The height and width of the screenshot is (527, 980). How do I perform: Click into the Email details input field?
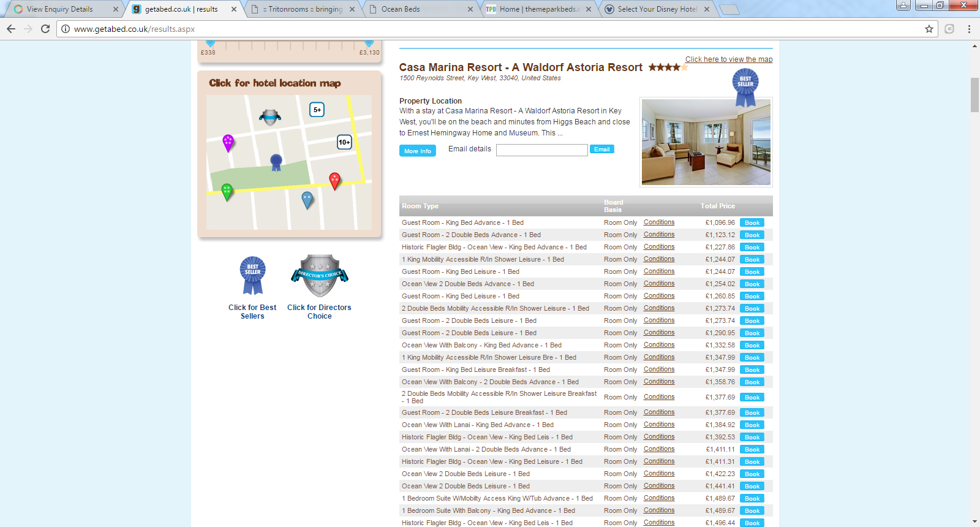coord(542,150)
